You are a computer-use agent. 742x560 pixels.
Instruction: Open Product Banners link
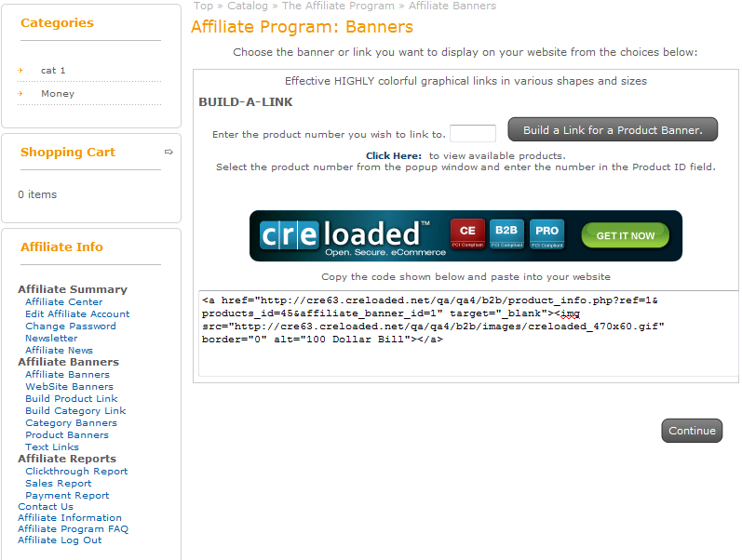pyautogui.click(x=67, y=434)
